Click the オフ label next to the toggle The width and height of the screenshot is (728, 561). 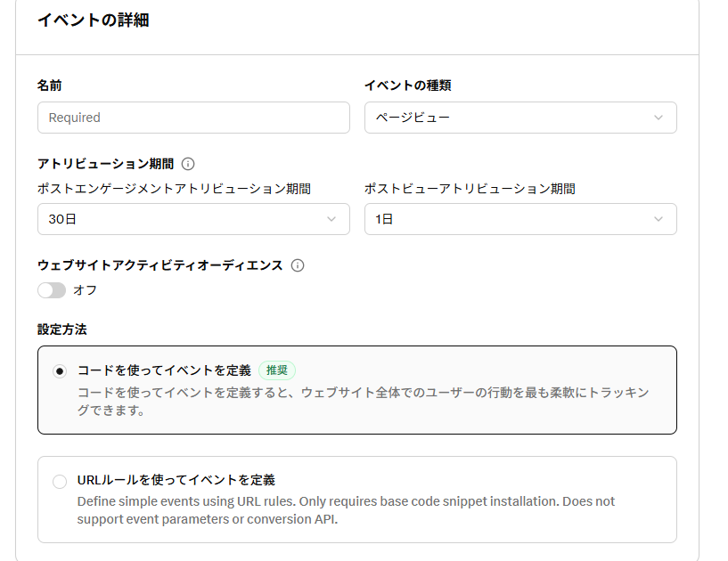pyautogui.click(x=86, y=290)
